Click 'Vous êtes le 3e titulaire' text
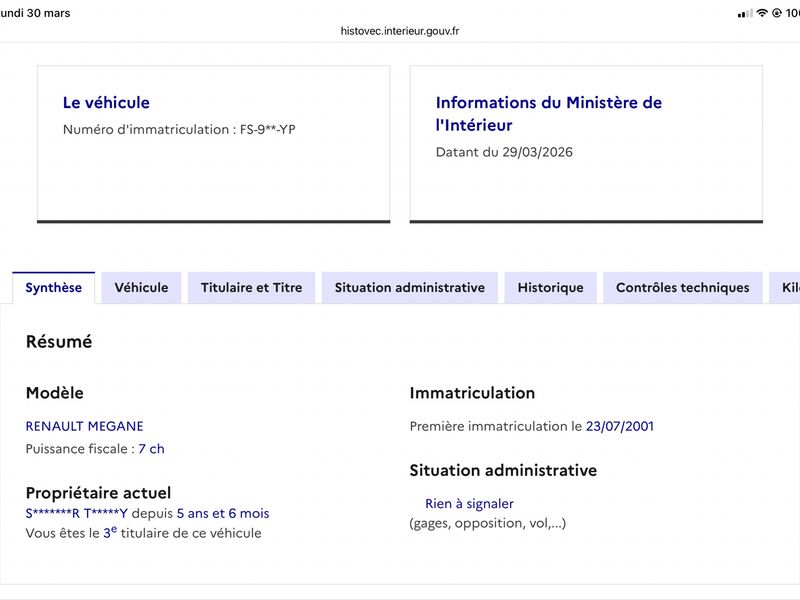 (143, 533)
